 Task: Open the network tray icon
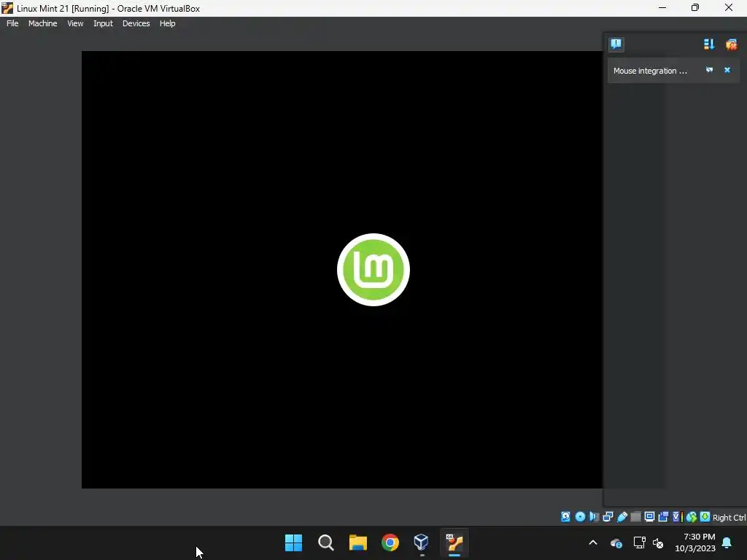(639, 542)
